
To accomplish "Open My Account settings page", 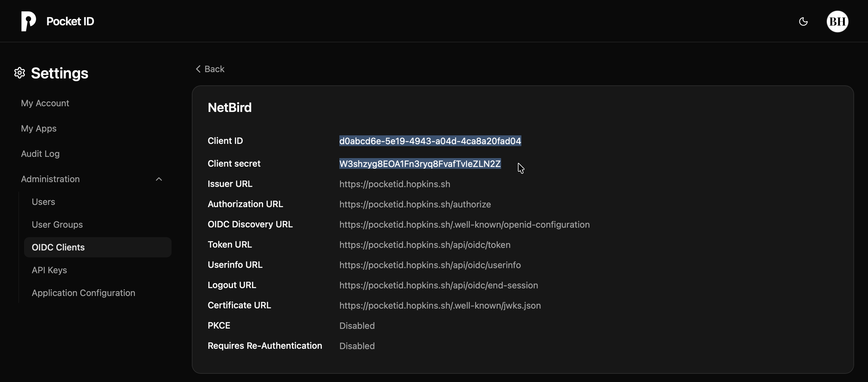I will click(x=45, y=103).
